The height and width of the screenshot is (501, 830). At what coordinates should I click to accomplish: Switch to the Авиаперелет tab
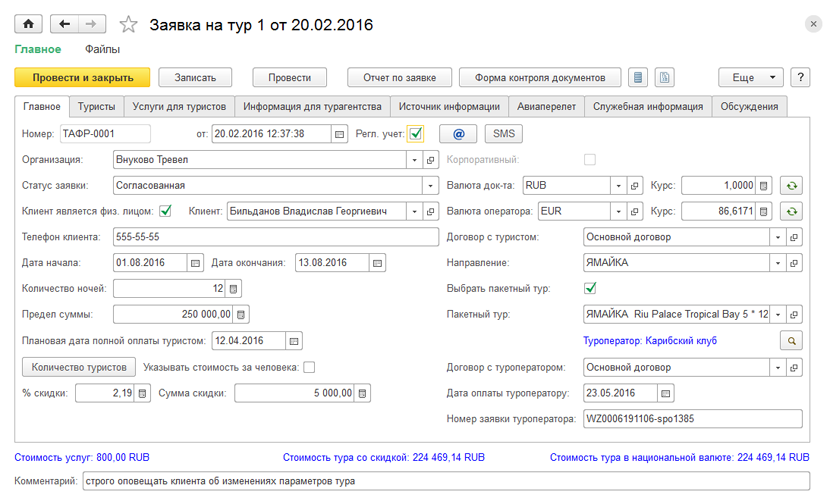(546, 106)
